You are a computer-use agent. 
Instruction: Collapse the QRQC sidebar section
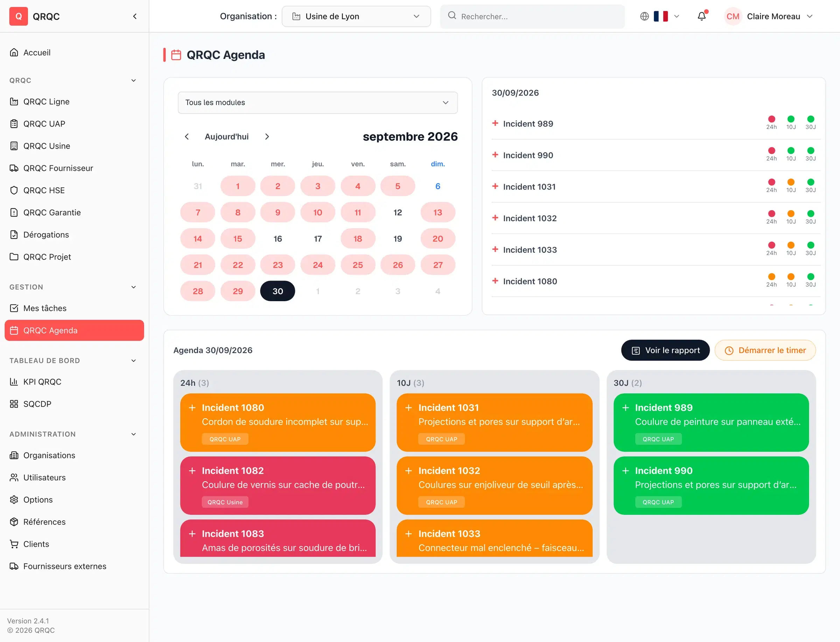pyautogui.click(x=134, y=80)
